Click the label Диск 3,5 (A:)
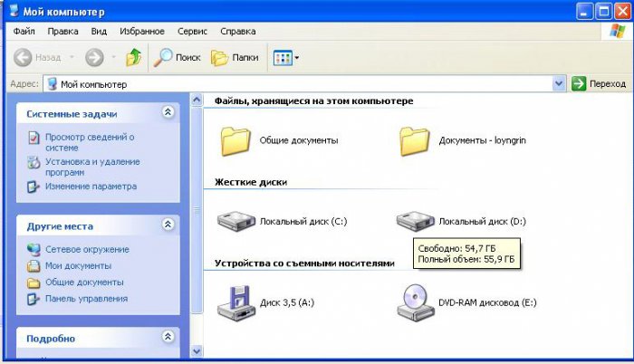This screenshot has height=364, width=634. 287,302
